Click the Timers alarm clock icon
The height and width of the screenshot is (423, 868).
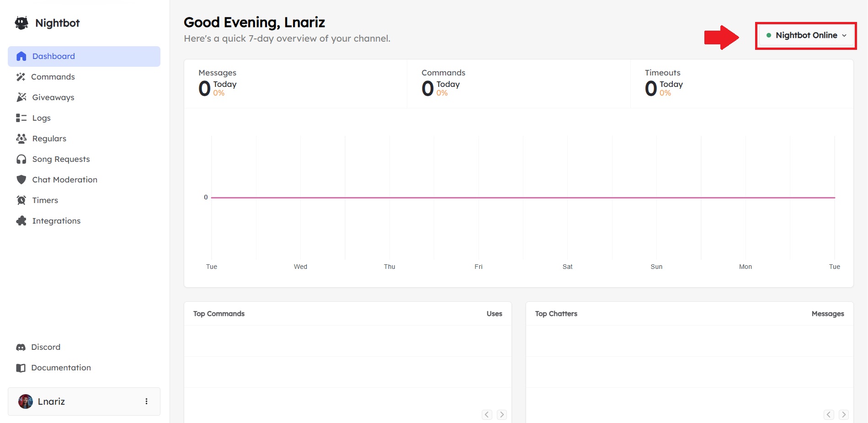(x=21, y=200)
